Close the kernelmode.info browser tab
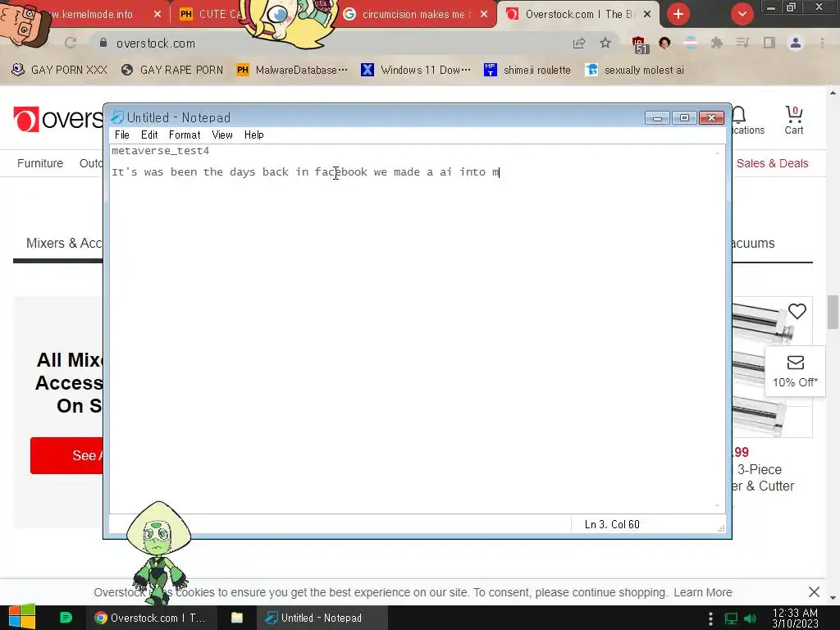Image resolution: width=840 pixels, height=630 pixels. [x=157, y=15]
